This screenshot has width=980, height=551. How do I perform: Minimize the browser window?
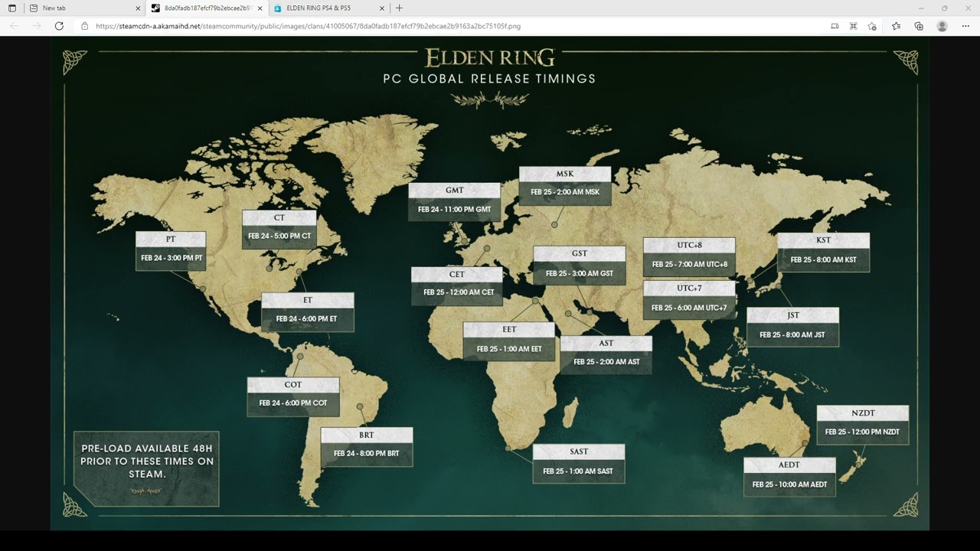[x=921, y=8]
